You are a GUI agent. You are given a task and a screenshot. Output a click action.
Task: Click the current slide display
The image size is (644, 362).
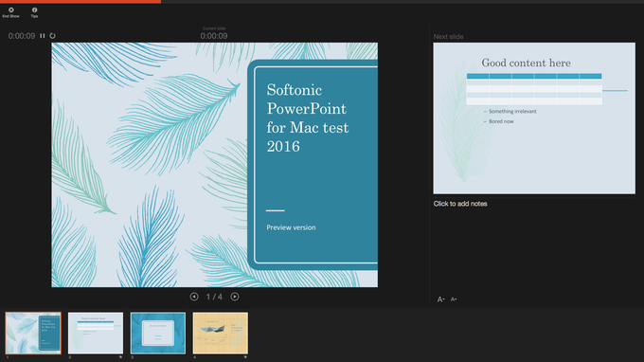point(214,165)
